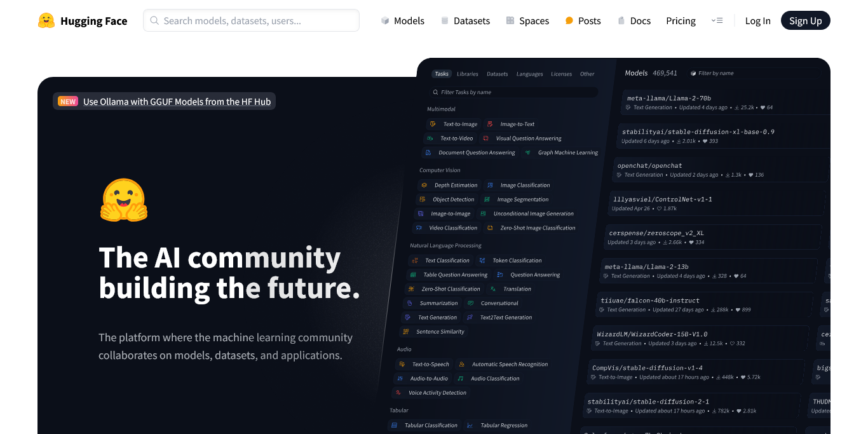
Task: Click the Filter Tasks by name field
Action: 513,92
